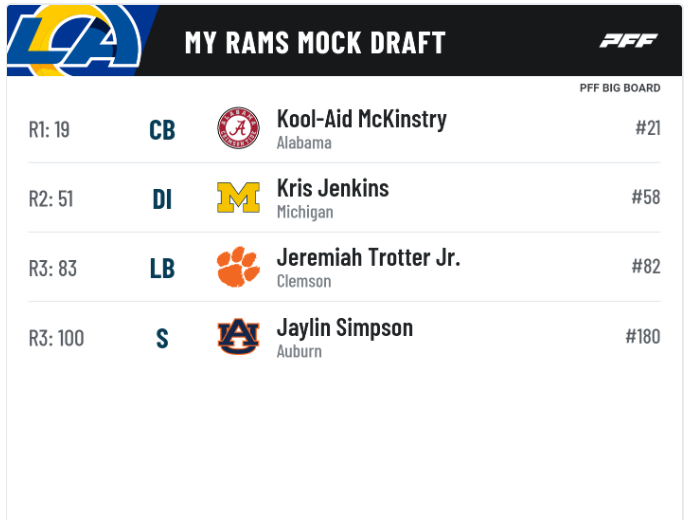The width and height of the screenshot is (688, 520).
Task: Click the R3: 100 pick label
Action: point(56,338)
